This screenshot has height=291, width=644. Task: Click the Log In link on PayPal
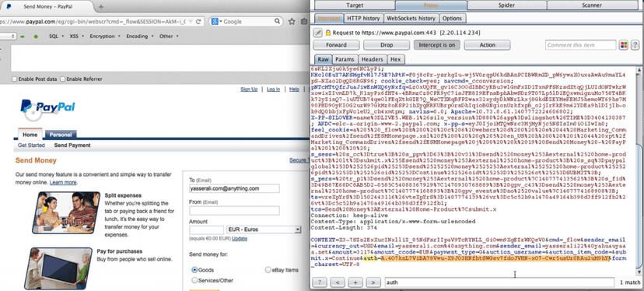tap(273, 89)
